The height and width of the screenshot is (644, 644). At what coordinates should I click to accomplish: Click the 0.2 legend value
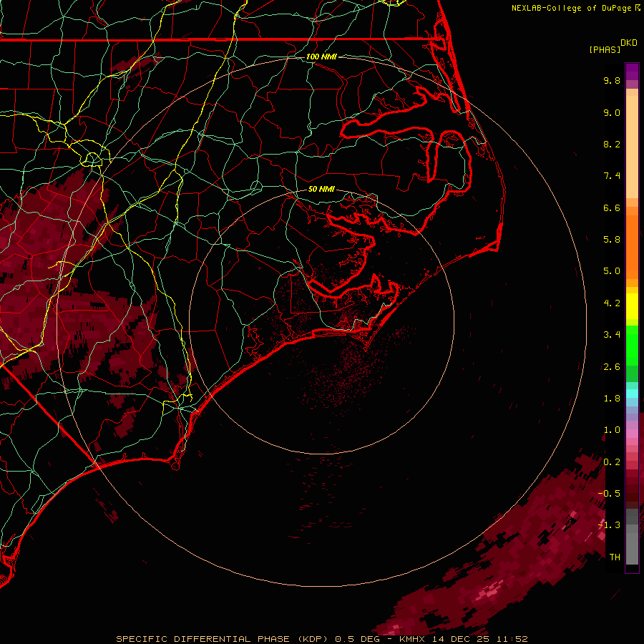(612, 462)
